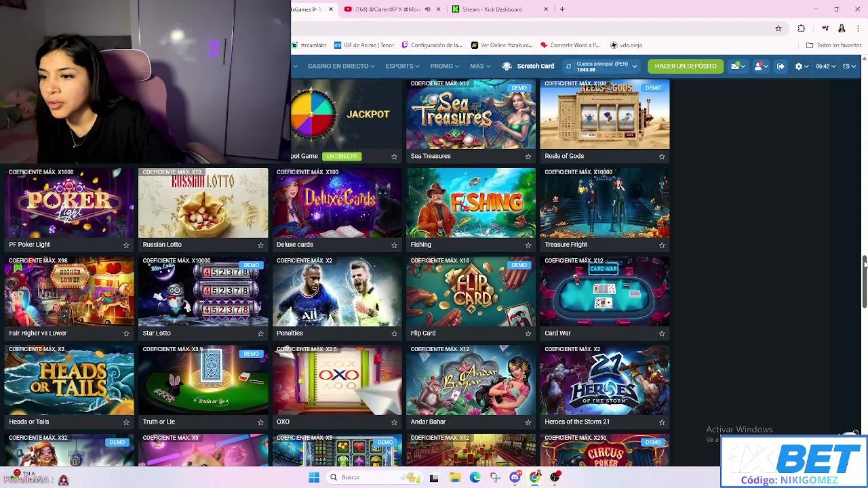868x488 pixels.
Task: Favorite the OXO game star
Action: click(x=394, y=422)
